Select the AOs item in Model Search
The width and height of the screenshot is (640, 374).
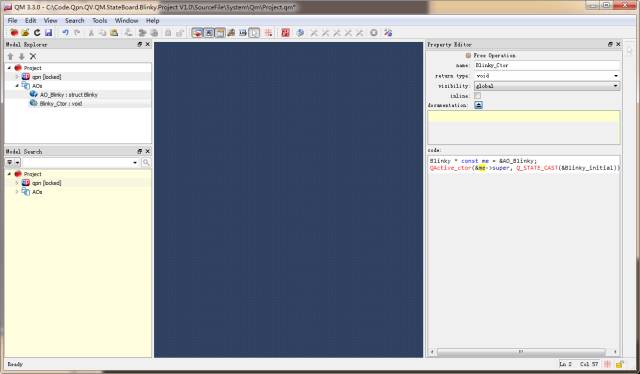pos(37,192)
